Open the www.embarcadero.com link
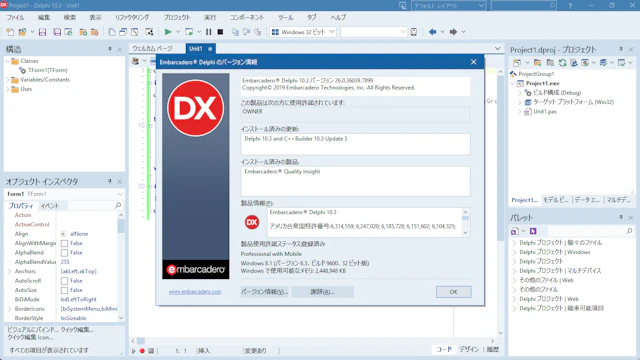Image resolution: width=640 pixels, height=360 pixels. tap(195, 292)
